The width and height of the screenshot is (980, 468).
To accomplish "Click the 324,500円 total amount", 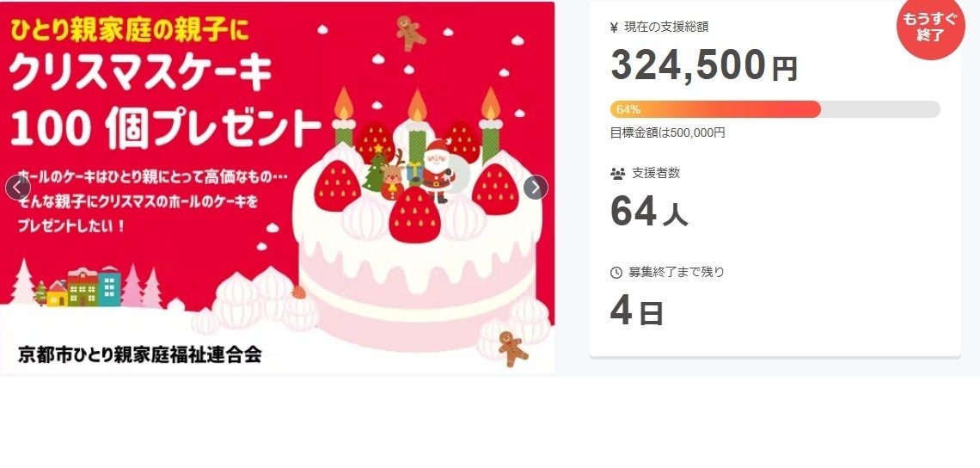I will [704, 65].
